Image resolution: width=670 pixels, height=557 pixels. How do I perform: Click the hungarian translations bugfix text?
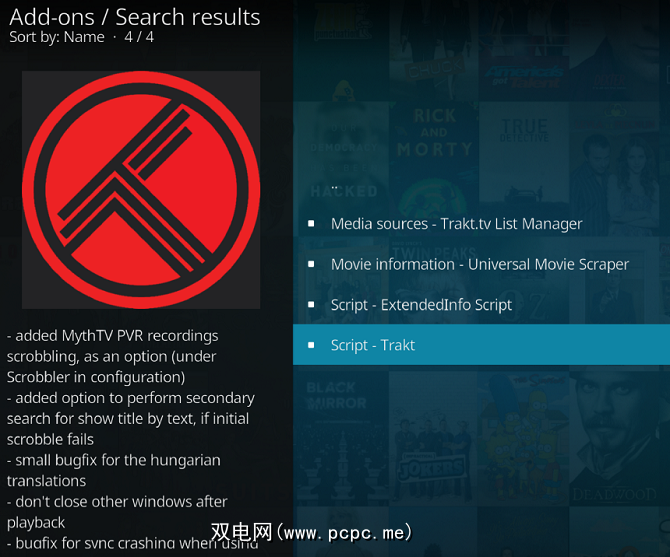pyautogui.click(x=114, y=470)
